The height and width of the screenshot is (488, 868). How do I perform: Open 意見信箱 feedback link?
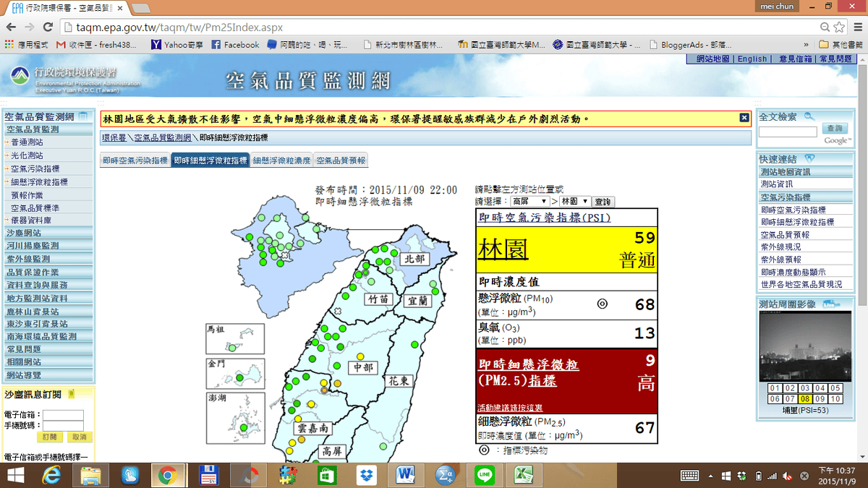click(796, 59)
